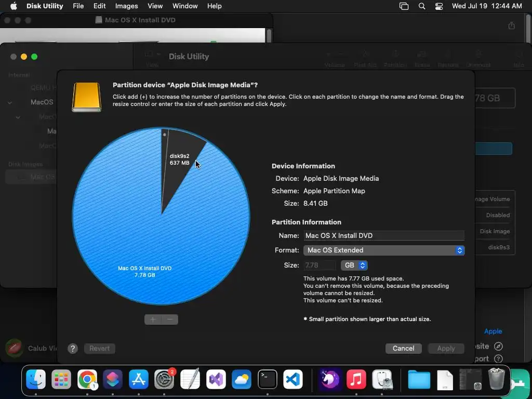The width and height of the screenshot is (532, 399).
Task: Click the help question mark in partition dialog
Action: pos(73,349)
